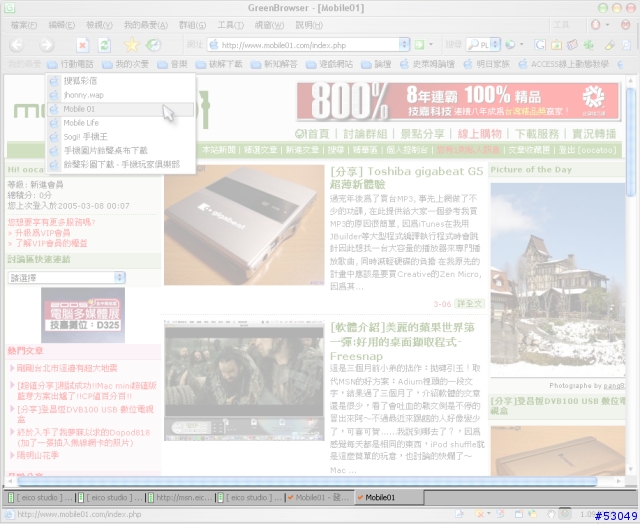Open the 我的最愛(A) menu
This screenshot has width=640, height=524.
[146, 25]
